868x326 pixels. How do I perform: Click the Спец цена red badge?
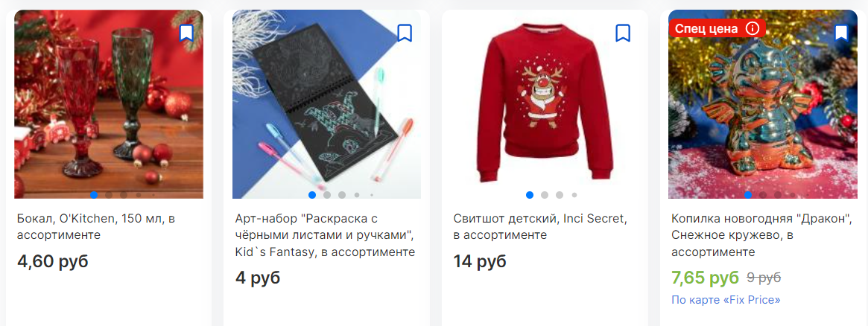tap(717, 29)
